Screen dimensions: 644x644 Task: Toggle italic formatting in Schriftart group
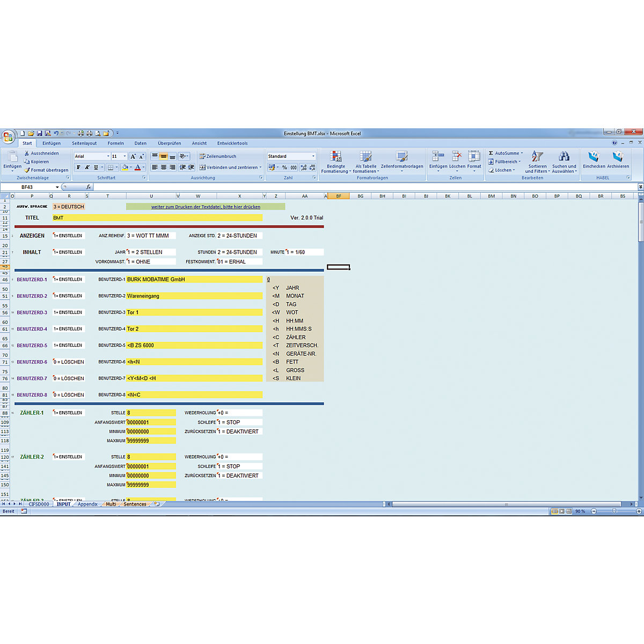click(86, 167)
